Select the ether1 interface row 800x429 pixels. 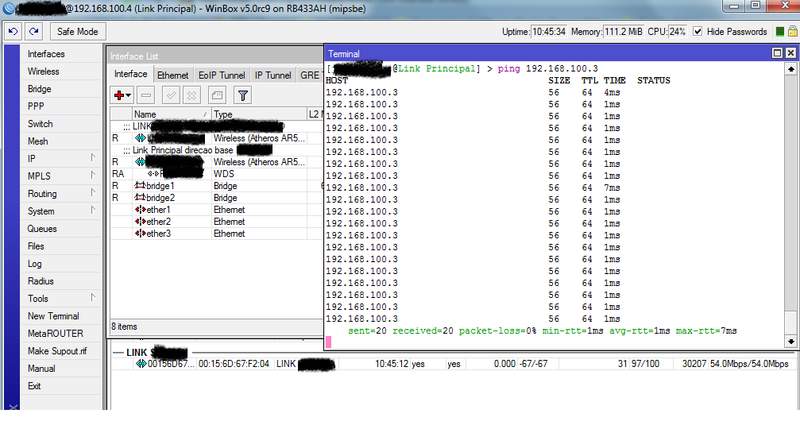coord(217,210)
